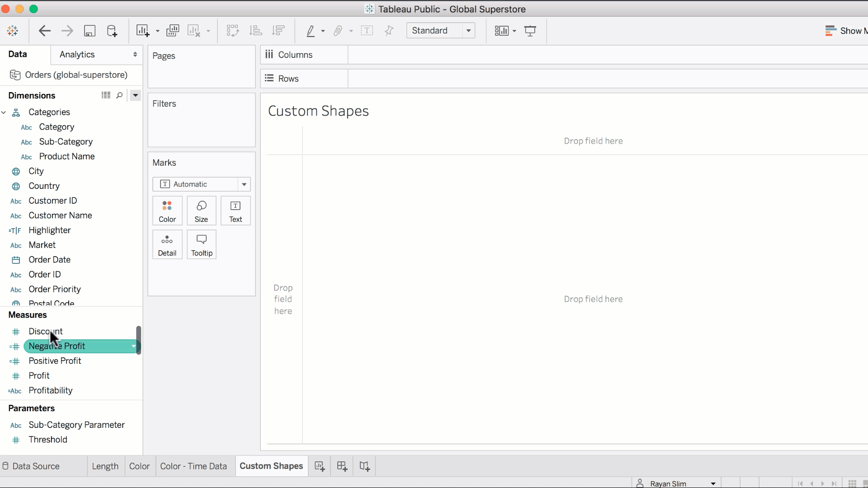Click the Size marks card button
Viewport: 868px width, 488px height.
click(x=201, y=211)
